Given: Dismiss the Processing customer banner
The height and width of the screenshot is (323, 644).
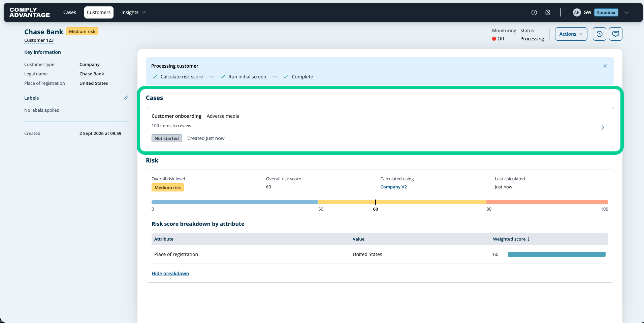Looking at the screenshot, I should (x=605, y=66).
